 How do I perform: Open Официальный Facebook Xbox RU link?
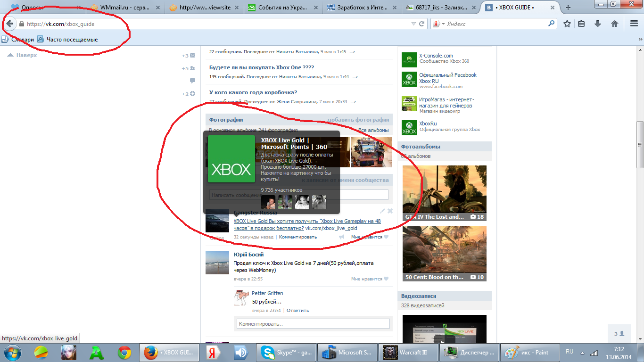448,78
